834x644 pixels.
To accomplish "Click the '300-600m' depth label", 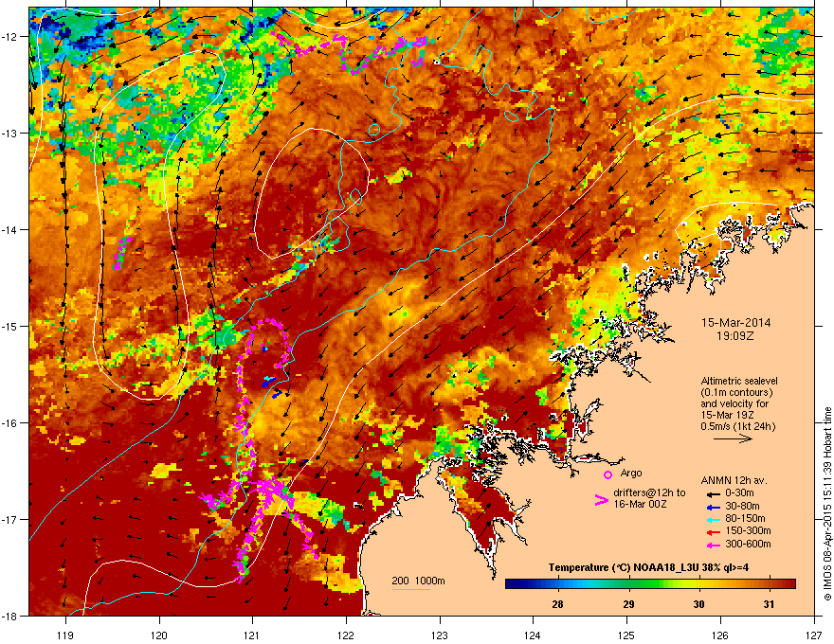I will point(748,545).
